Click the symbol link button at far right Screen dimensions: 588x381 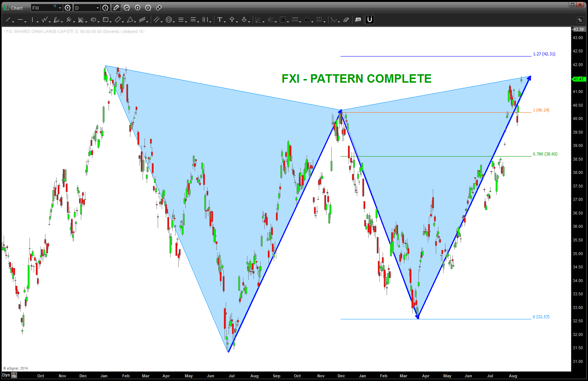580,20
